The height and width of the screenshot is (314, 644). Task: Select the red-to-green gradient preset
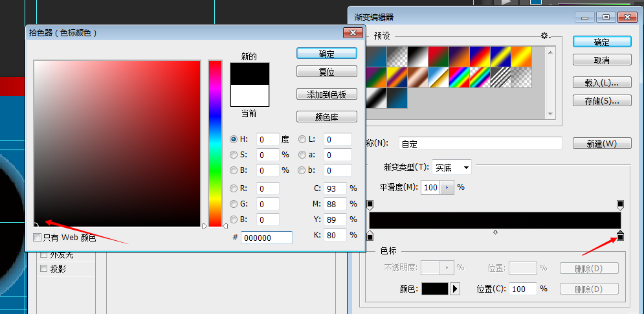click(x=438, y=56)
